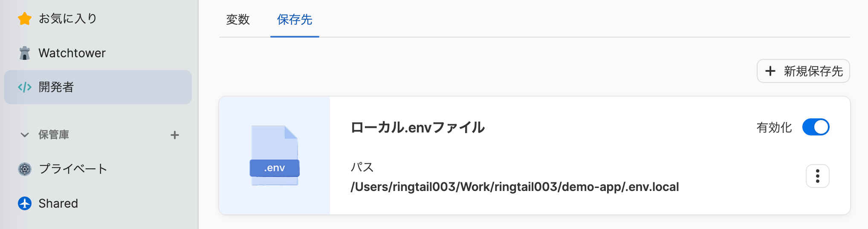Open the プライベート vault

click(x=73, y=169)
